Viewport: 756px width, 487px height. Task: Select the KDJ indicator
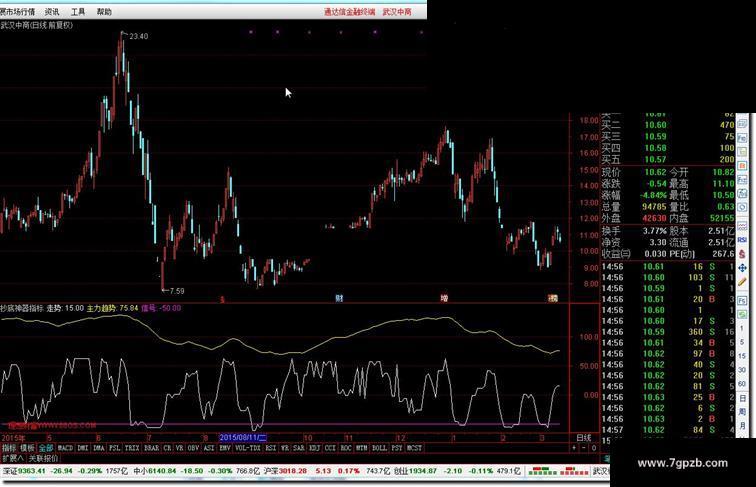pyautogui.click(x=314, y=448)
